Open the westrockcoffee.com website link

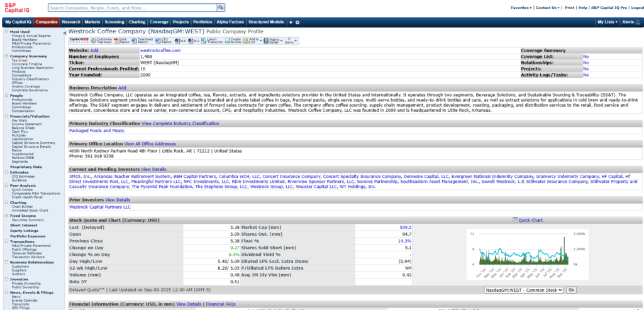[x=160, y=50]
